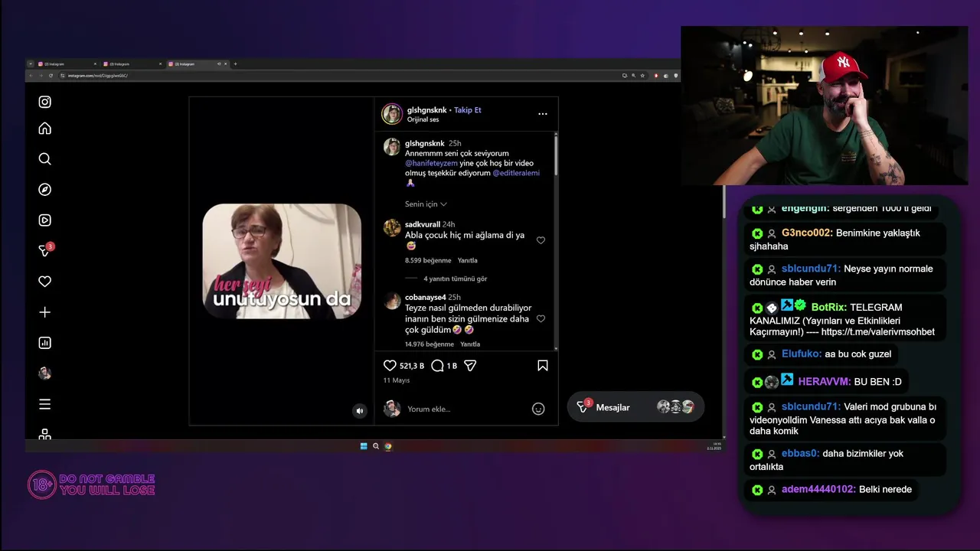Open glshgnsknk profile from post header

[x=426, y=110]
